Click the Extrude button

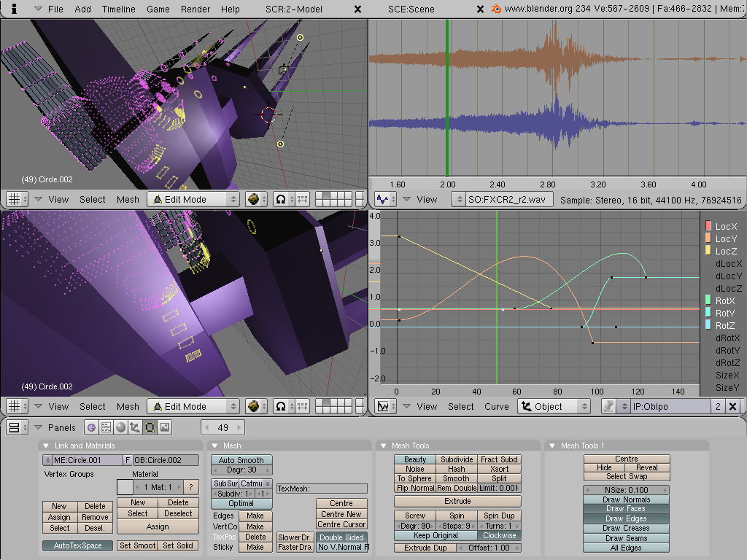(457, 501)
